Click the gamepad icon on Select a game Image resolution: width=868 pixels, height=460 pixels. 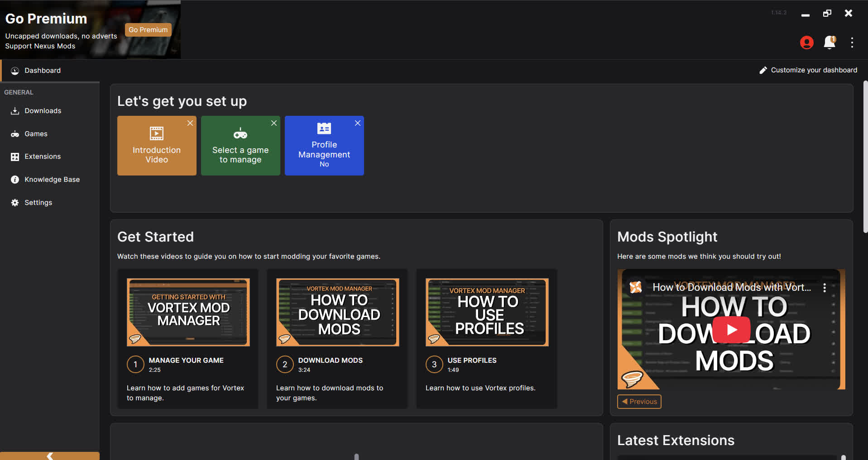coord(240,133)
